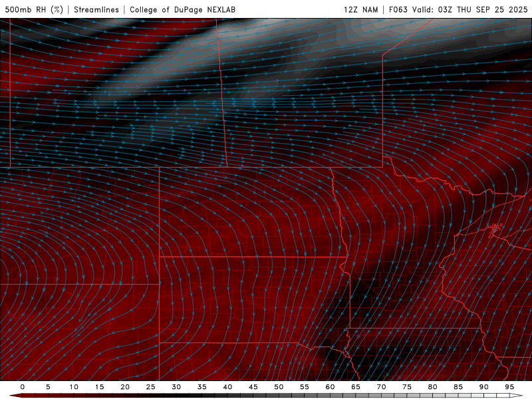Click the '70' tick label on the color bar
The height and width of the screenshot is (399, 532).
381,387
